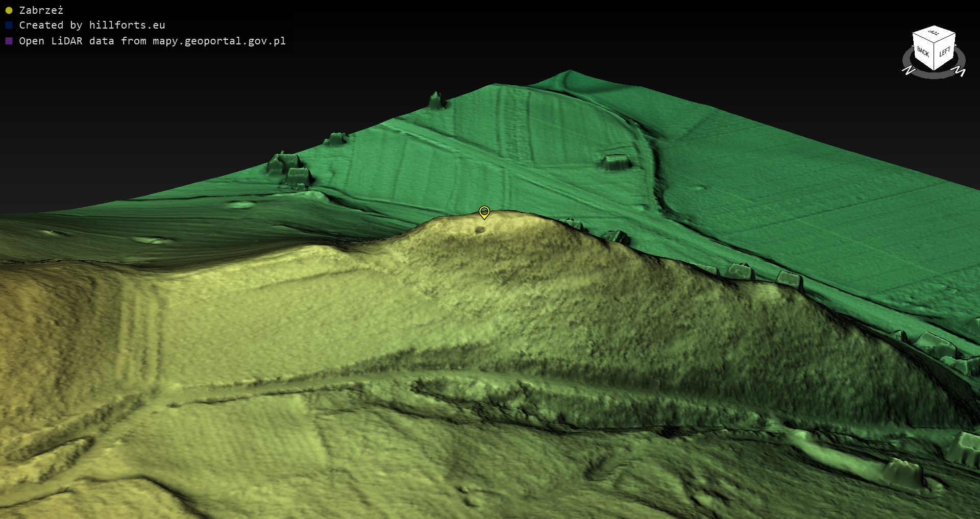Click the isolated block right of the oval field

click(615, 162)
